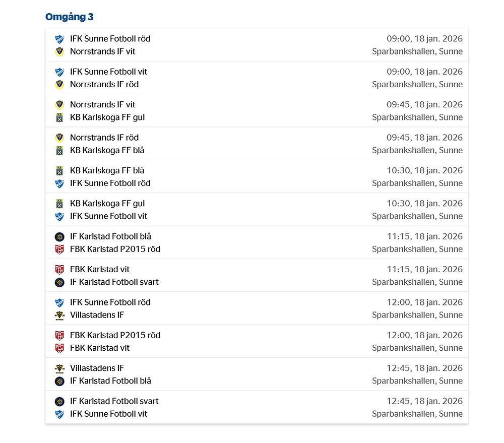Click FBK Karlstad P2015 röd crest at 12:00
Viewport: 504px width, 443px height.
coord(59,335)
